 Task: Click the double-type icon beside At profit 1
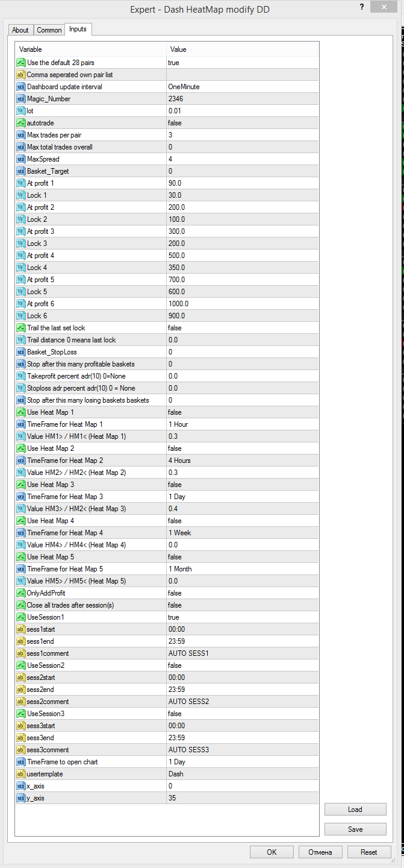(x=21, y=183)
